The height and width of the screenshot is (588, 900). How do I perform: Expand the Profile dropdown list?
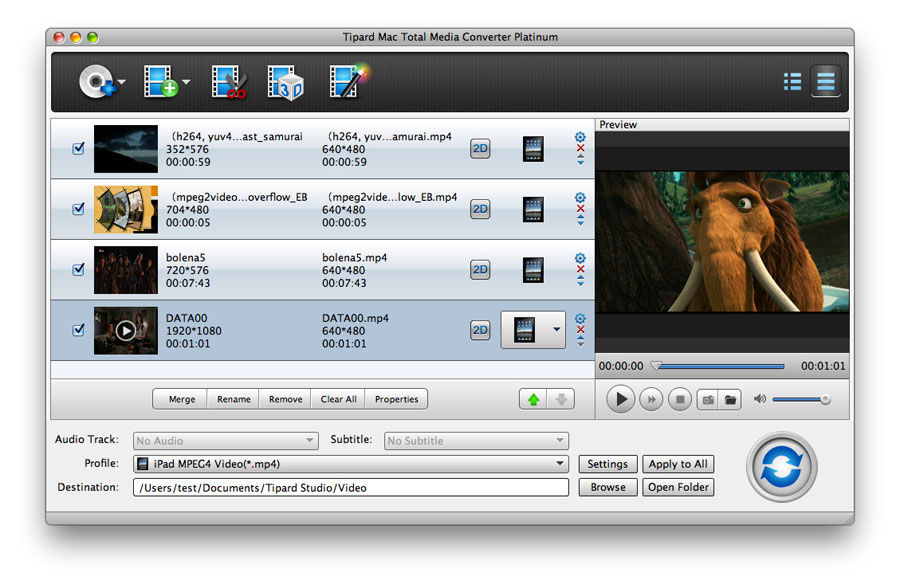(x=561, y=464)
